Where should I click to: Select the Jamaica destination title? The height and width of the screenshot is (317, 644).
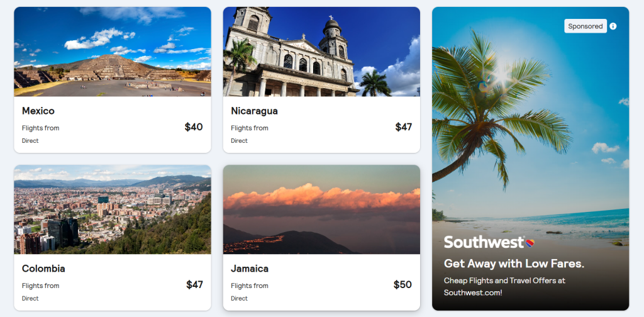click(250, 269)
